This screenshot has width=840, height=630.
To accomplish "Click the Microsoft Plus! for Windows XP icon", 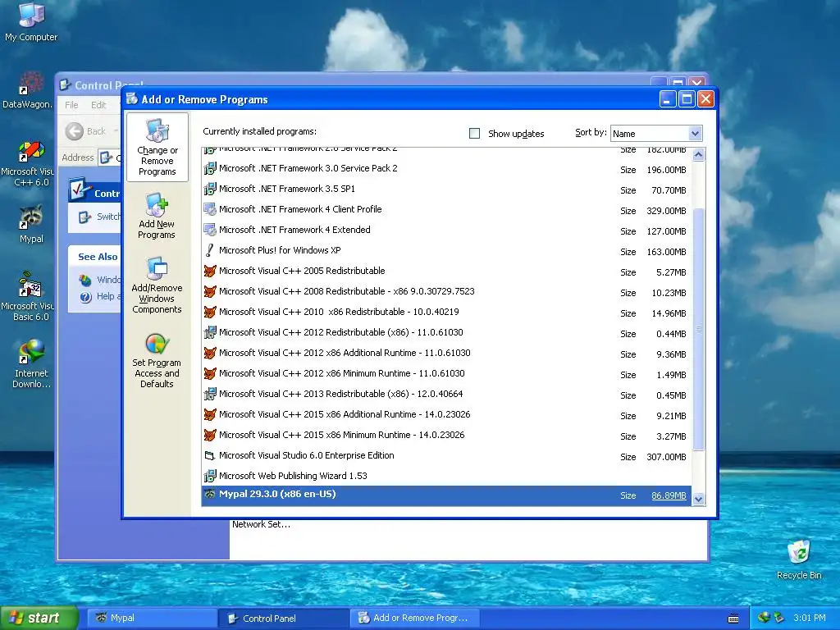I will [210, 250].
